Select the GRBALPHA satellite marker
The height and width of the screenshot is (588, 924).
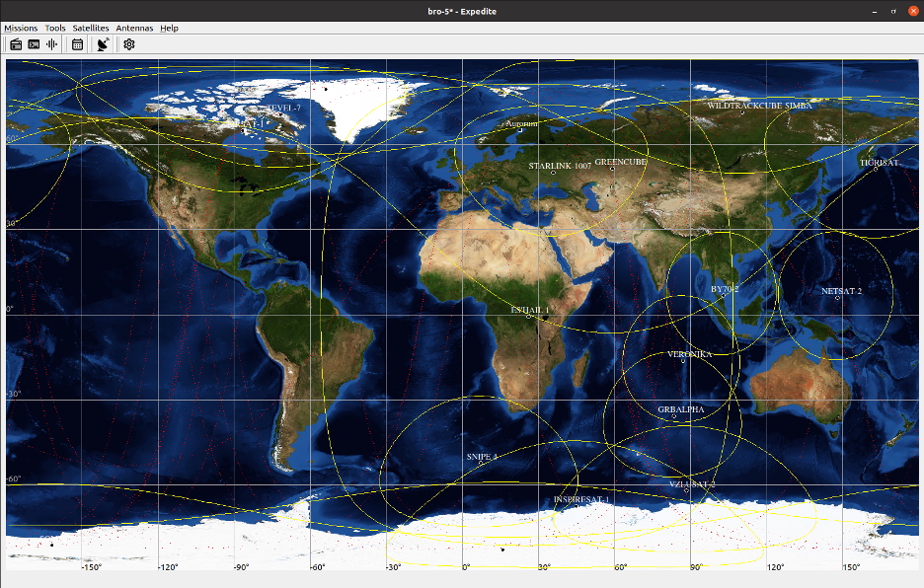coord(674,416)
